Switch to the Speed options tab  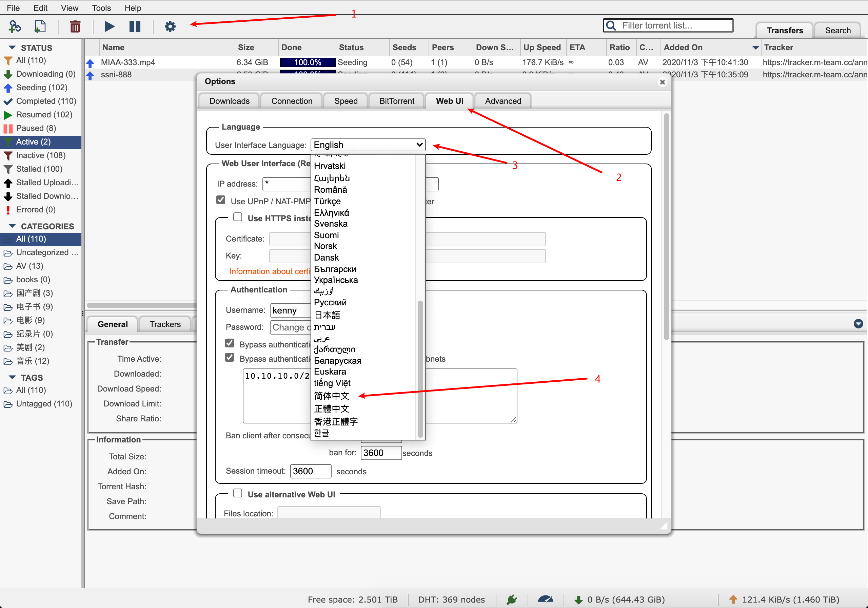(x=346, y=101)
